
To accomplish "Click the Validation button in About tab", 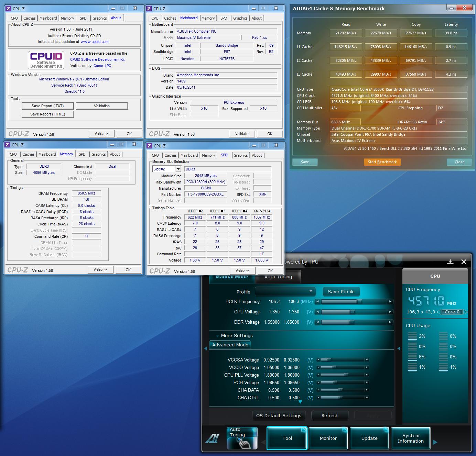I will 102,106.
